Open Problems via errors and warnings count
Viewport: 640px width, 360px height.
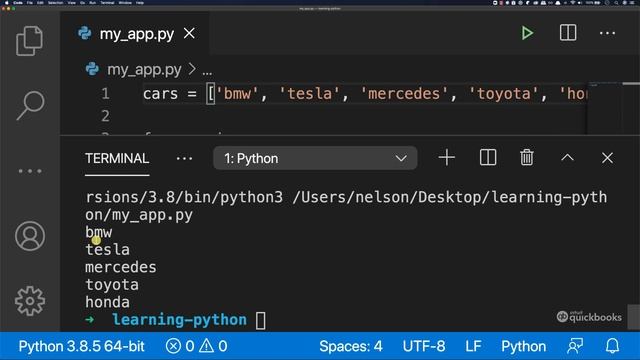pos(196,346)
